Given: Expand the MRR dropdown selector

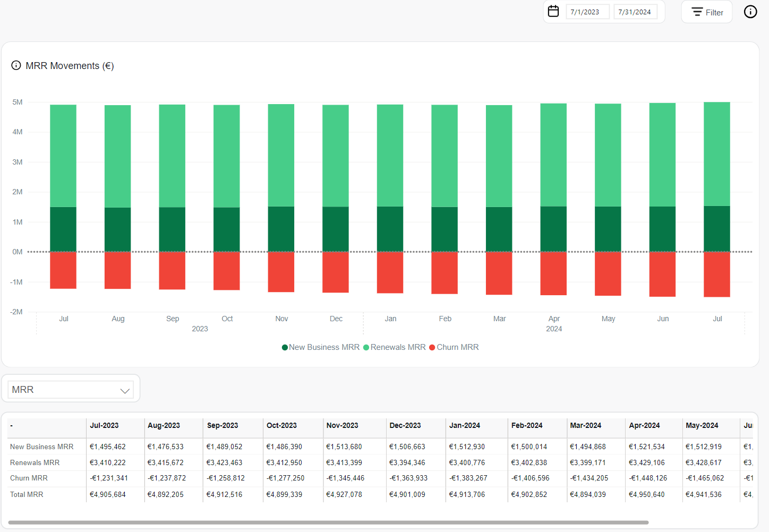Looking at the screenshot, I should [x=71, y=390].
